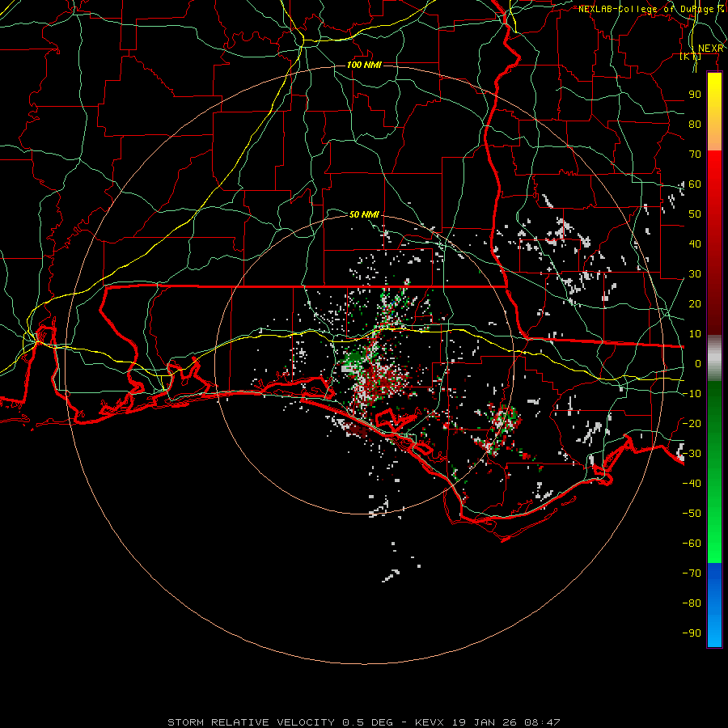
Task: Click the "-40" value on the velocity scale
Action: (692, 484)
